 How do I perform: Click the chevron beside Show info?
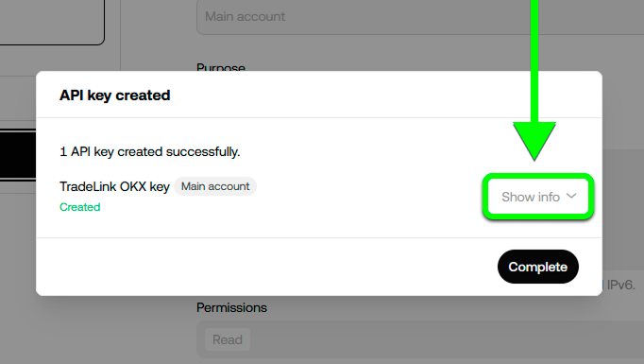click(x=571, y=197)
